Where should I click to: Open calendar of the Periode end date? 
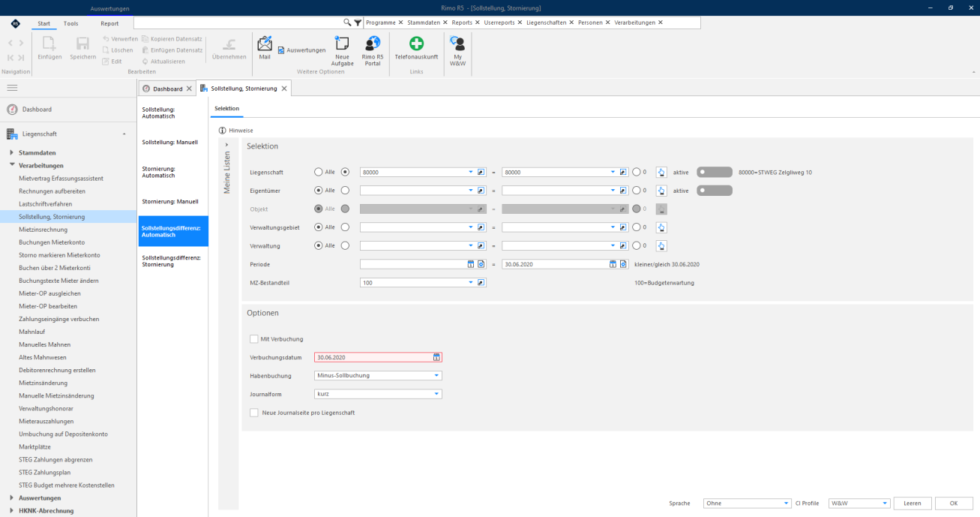[x=613, y=264]
